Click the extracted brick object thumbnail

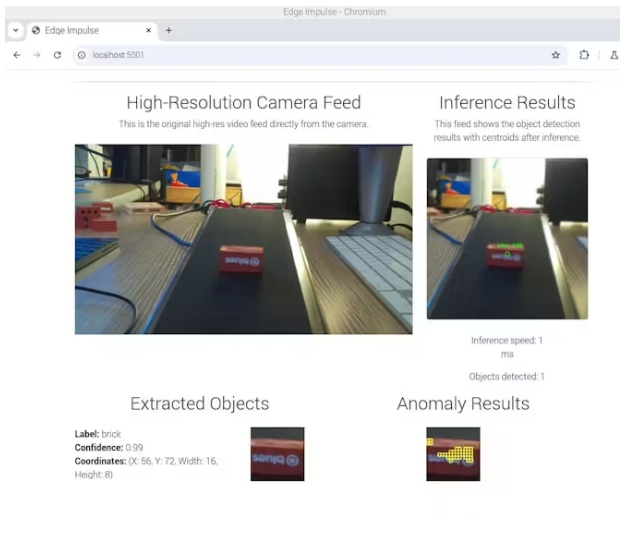277,454
